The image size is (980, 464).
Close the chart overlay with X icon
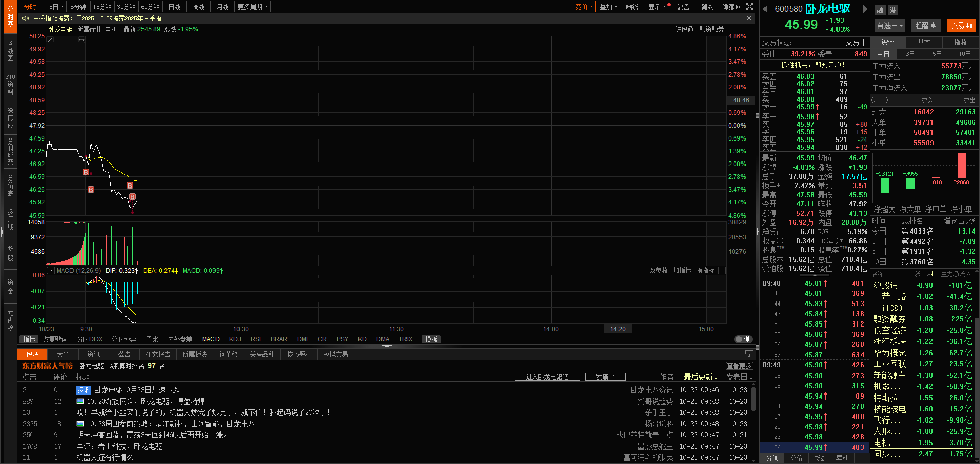click(50, 40)
